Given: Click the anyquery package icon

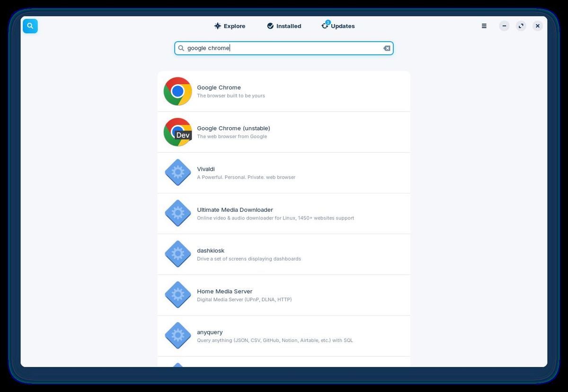Looking at the screenshot, I should coord(177,335).
